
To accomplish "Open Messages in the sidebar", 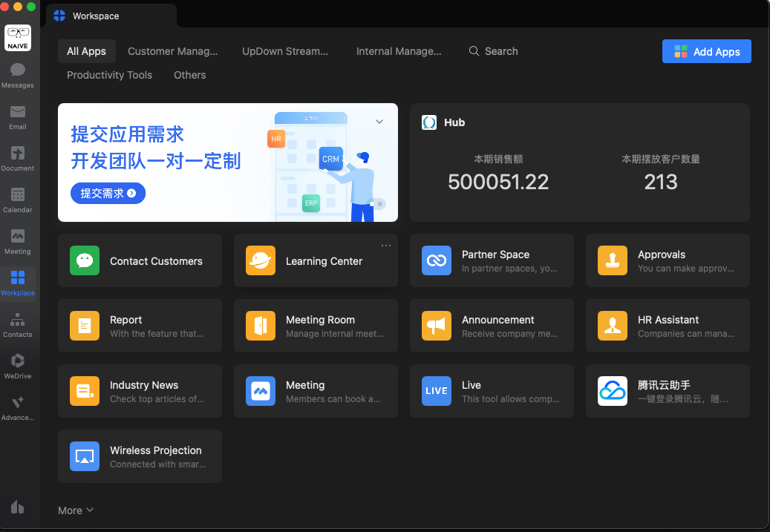I will click(x=18, y=76).
